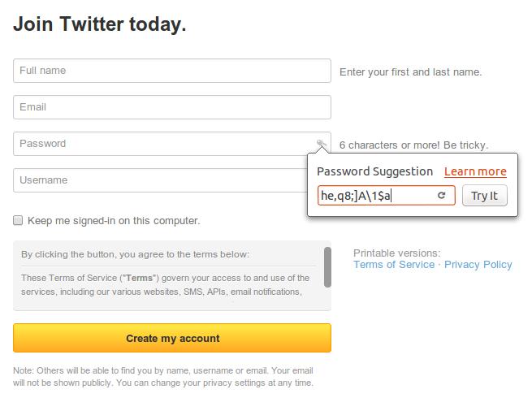
Task: Focus the Username field
Action: (x=160, y=180)
